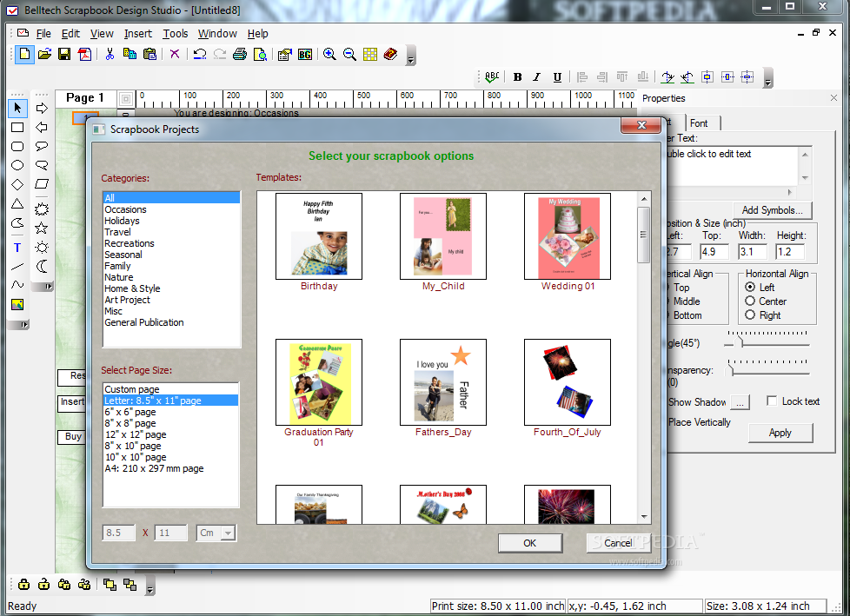Click the Add Symbols button
Image resolution: width=850 pixels, height=616 pixels.
pyautogui.click(x=773, y=210)
